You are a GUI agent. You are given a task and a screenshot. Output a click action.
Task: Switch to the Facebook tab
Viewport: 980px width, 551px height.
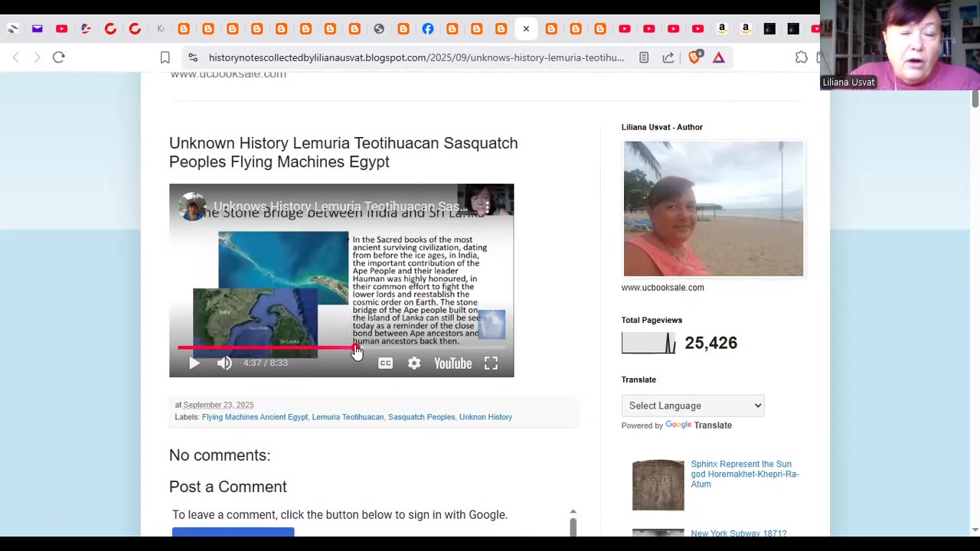click(428, 29)
